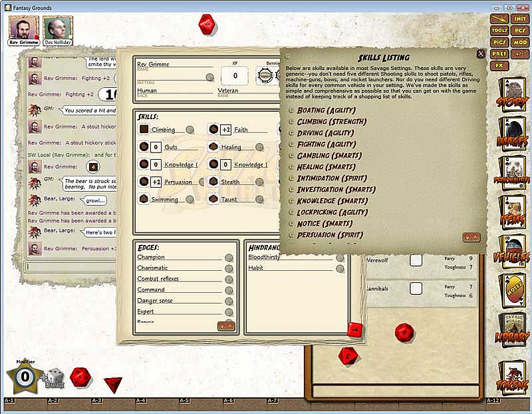The image size is (532, 414).
Task: Open the Tokens sidebar deck
Action: [512, 377]
